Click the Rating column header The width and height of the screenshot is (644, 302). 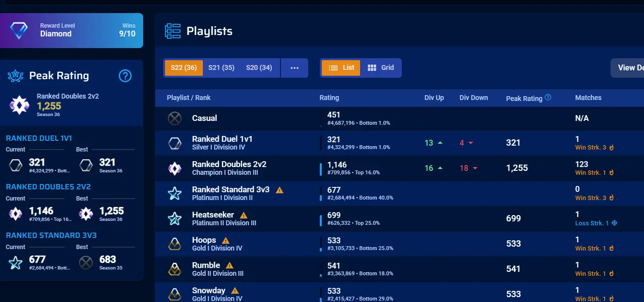(x=329, y=98)
